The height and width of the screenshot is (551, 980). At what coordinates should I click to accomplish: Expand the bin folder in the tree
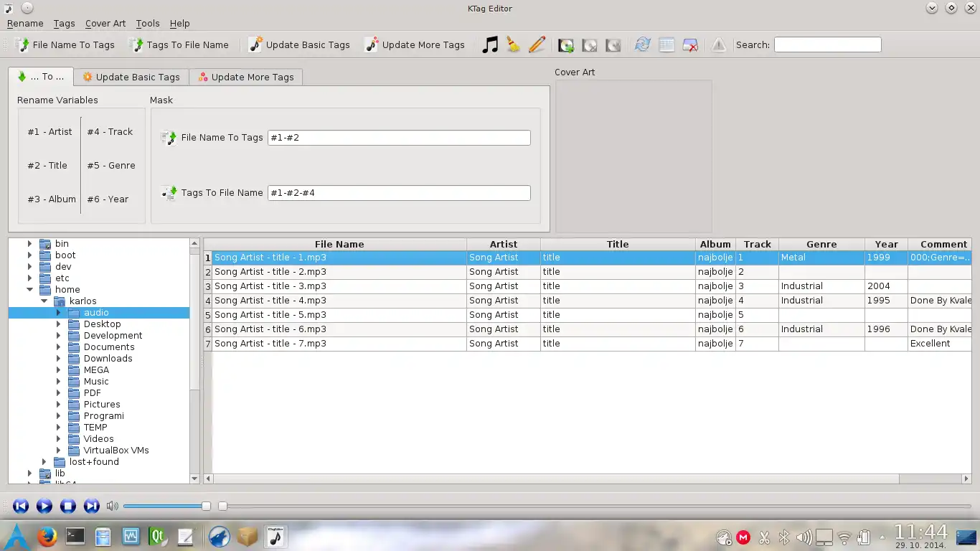[29, 244]
